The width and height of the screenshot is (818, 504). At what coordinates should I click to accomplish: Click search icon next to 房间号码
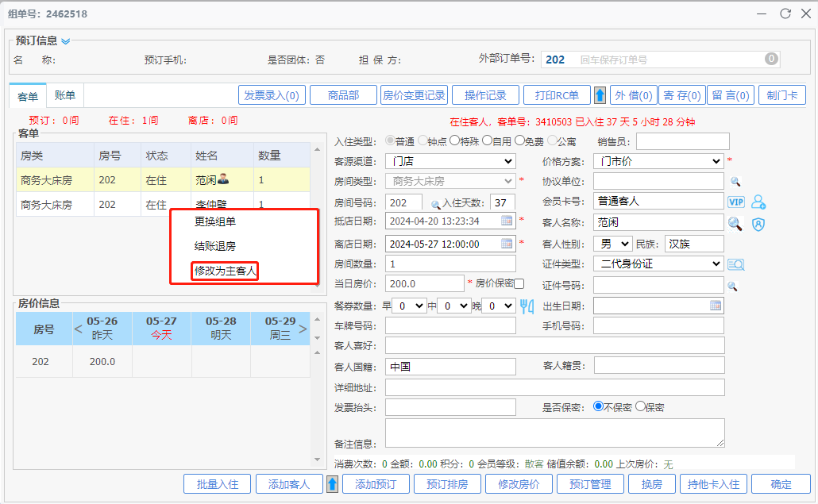pos(435,204)
